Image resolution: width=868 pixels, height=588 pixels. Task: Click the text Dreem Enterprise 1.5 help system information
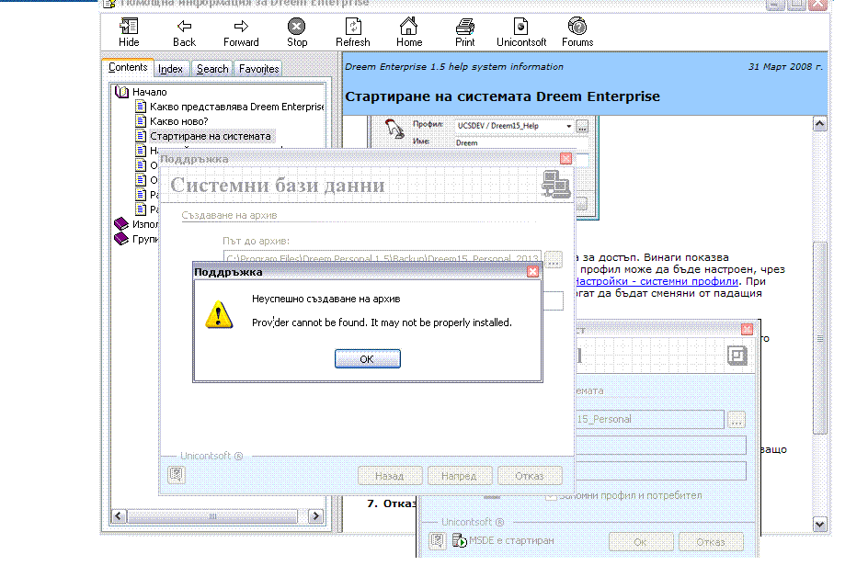(x=454, y=66)
